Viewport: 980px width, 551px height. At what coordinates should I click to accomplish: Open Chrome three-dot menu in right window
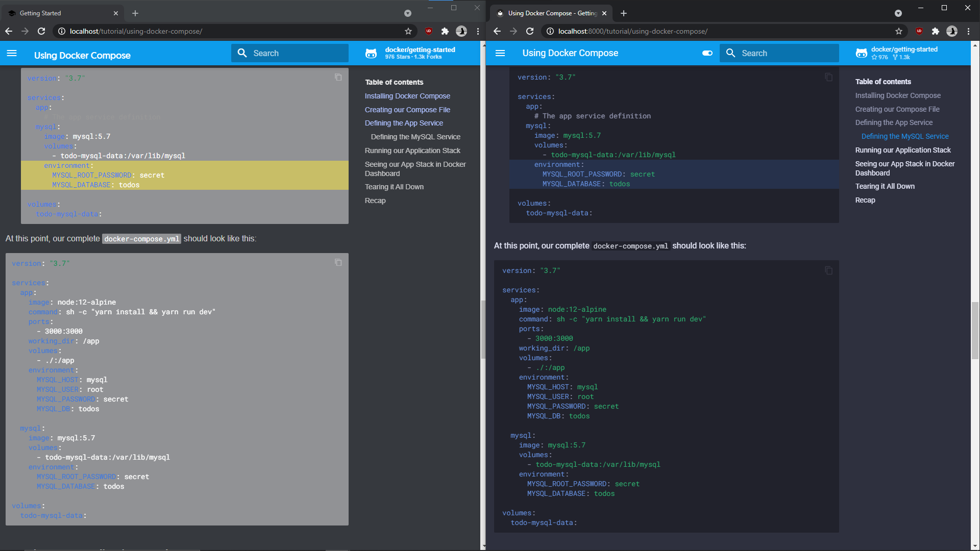(968, 31)
